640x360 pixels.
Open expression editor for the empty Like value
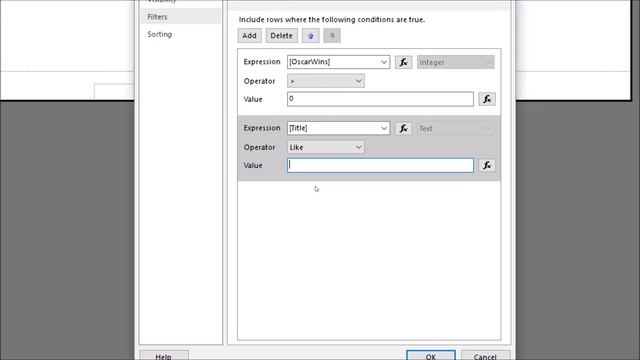(x=487, y=165)
